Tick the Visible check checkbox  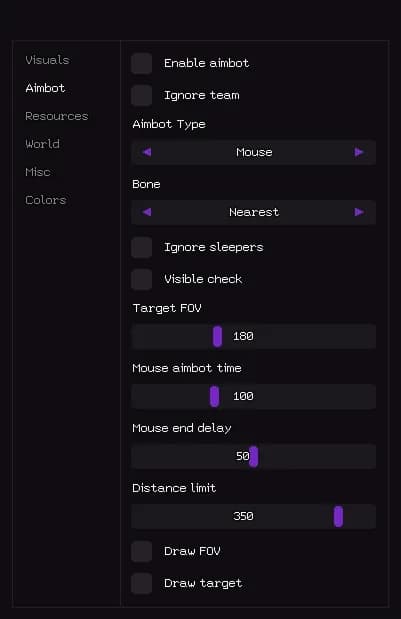coord(142,279)
